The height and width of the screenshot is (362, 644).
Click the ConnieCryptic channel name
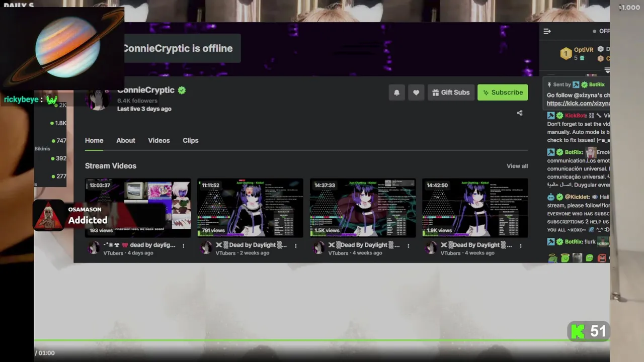(146, 90)
